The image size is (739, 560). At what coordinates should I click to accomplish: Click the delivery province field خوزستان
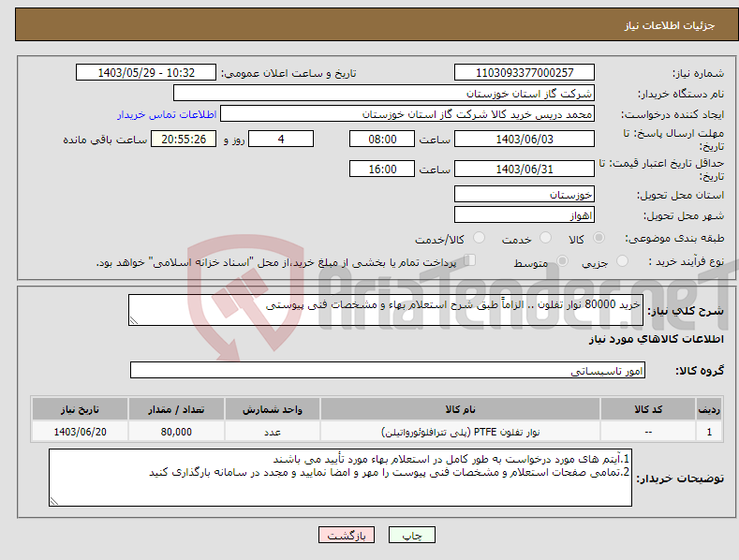click(x=525, y=194)
